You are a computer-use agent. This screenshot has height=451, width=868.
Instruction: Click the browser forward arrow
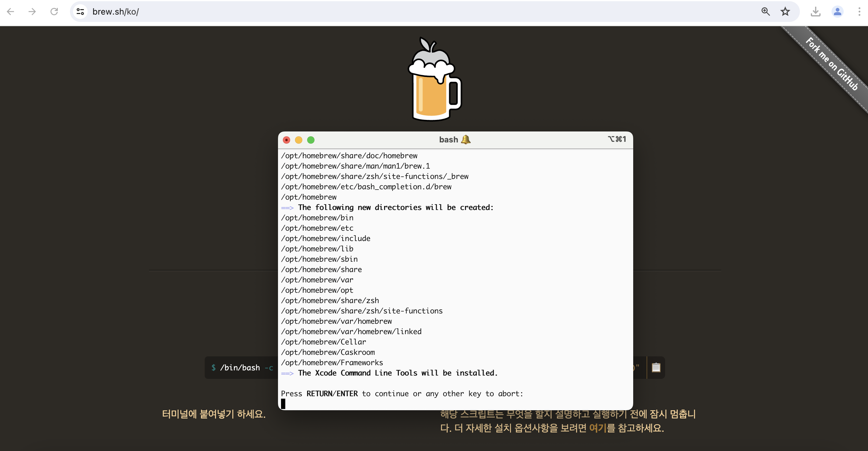[32, 12]
